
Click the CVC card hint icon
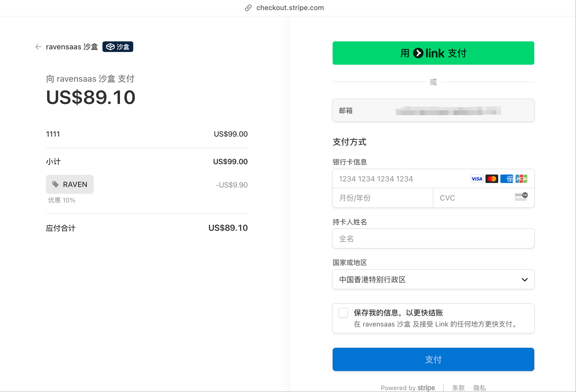(x=521, y=197)
